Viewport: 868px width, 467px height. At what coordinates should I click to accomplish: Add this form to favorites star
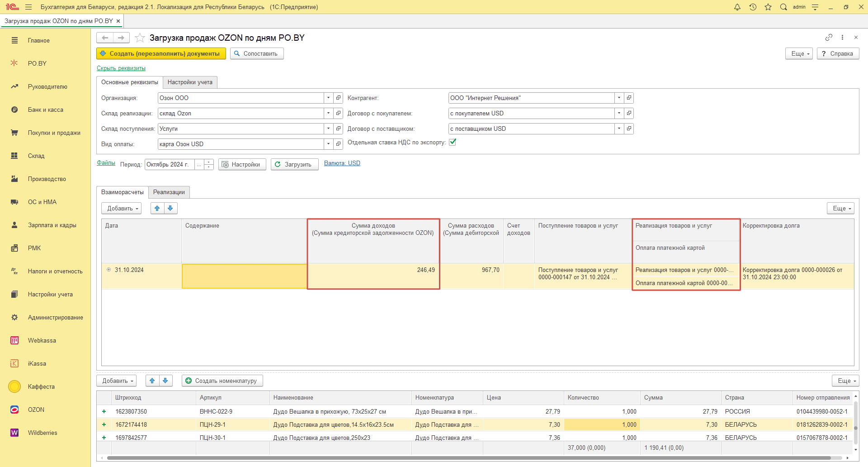140,38
